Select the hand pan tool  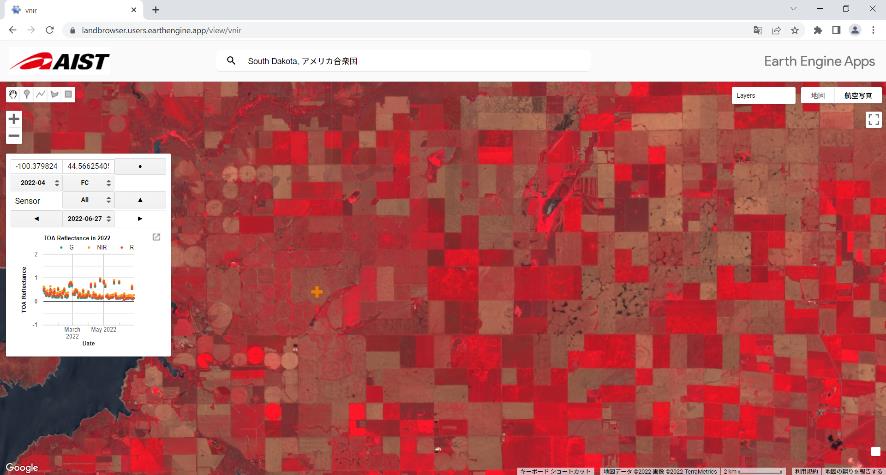[13, 94]
